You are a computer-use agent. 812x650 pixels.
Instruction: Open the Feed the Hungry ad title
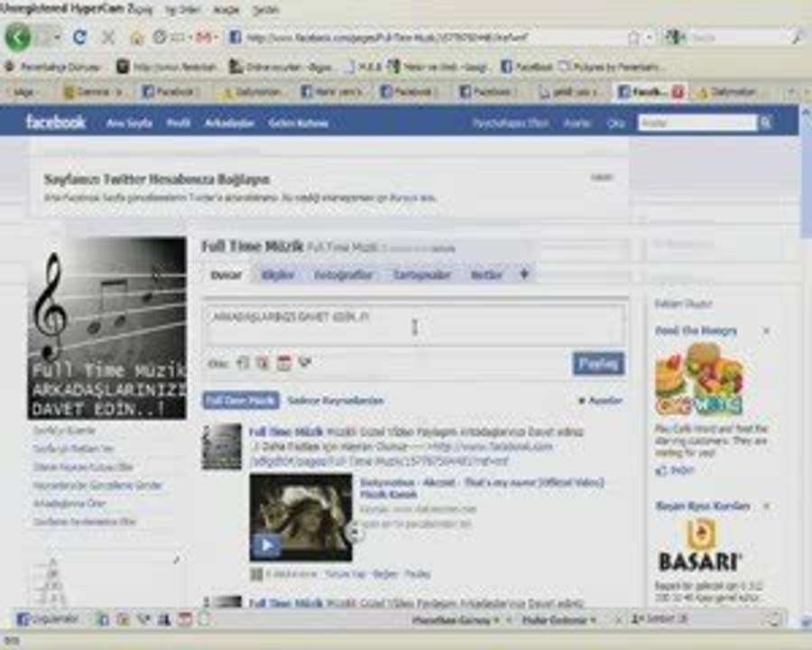point(696,330)
